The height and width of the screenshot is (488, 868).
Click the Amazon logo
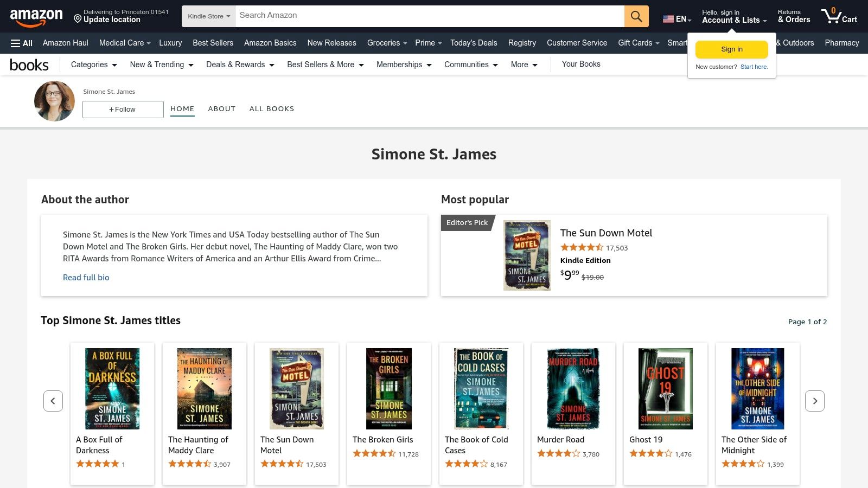[36, 17]
